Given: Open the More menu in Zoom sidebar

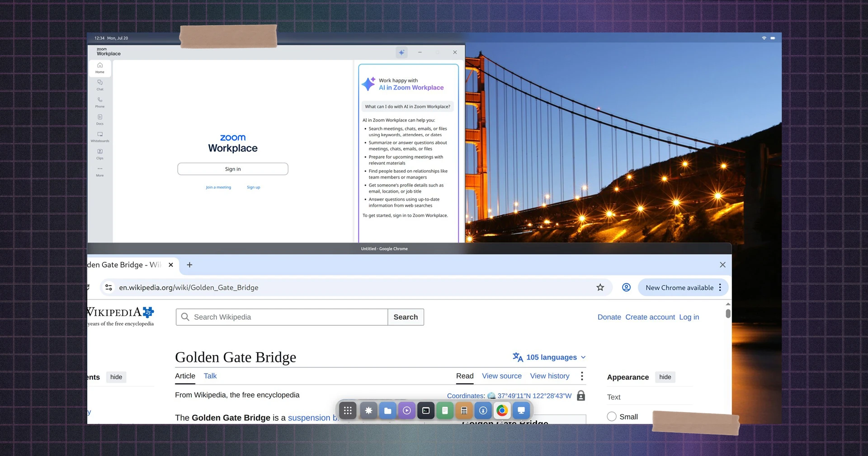Looking at the screenshot, I should click(x=100, y=171).
